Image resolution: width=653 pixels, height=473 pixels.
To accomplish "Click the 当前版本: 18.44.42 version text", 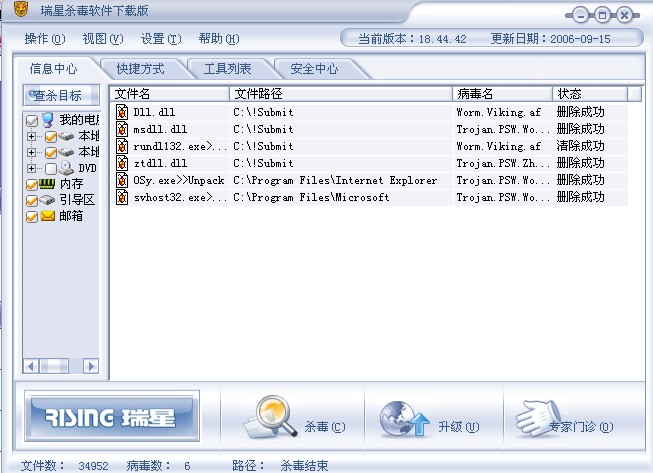I will coord(412,39).
